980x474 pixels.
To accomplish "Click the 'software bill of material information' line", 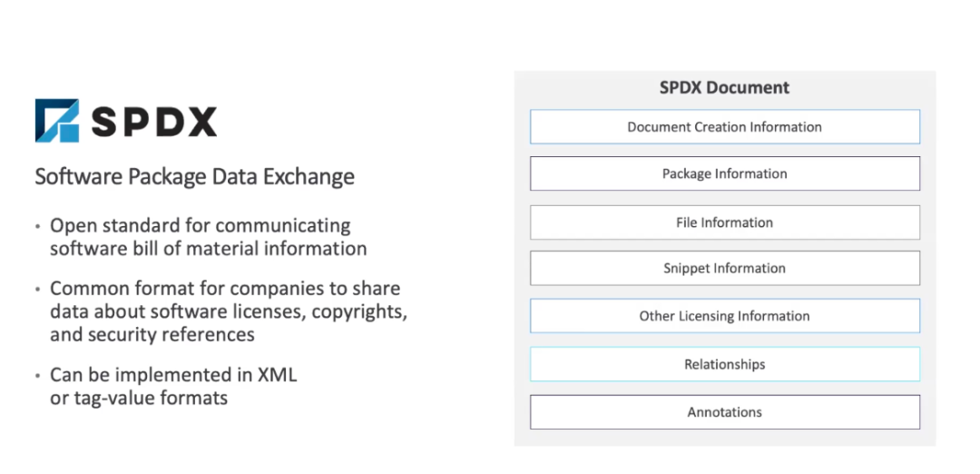I will (x=208, y=249).
